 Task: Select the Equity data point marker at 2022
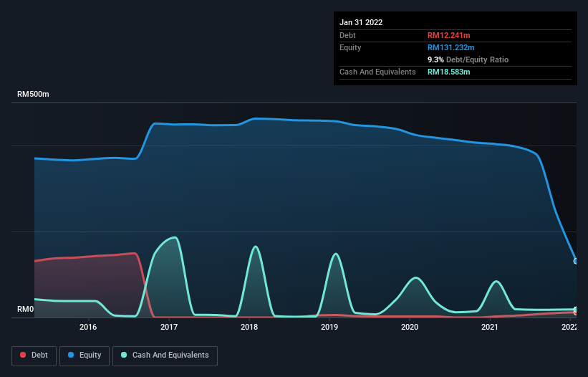click(x=576, y=261)
